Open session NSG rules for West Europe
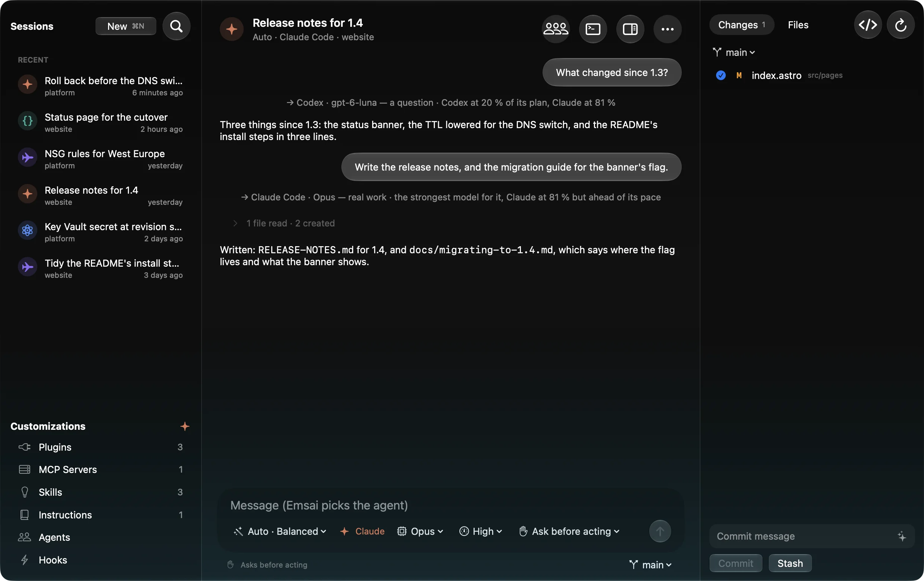 point(101,159)
